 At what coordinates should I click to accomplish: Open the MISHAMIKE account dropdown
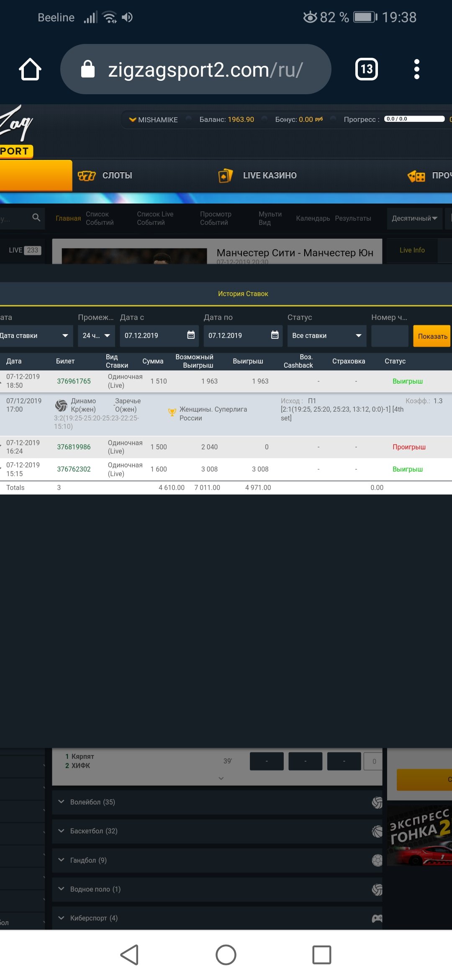tap(154, 120)
